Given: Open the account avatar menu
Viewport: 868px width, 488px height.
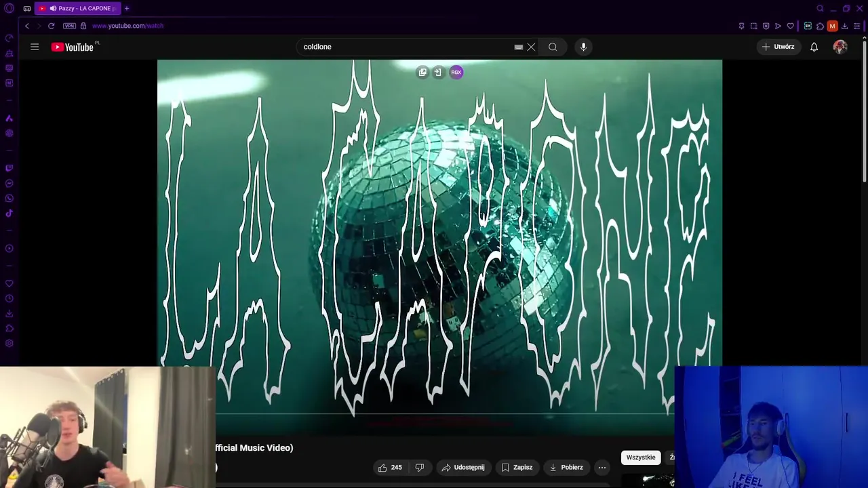Looking at the screenshot, I should (840, 47).
